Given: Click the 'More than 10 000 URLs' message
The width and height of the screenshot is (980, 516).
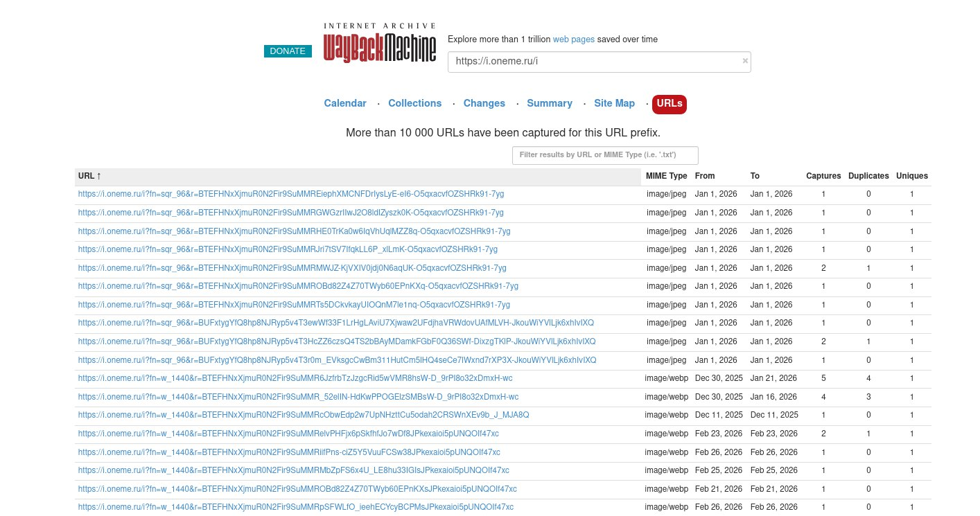Looking at the screenshot, I should coord(503,132).
